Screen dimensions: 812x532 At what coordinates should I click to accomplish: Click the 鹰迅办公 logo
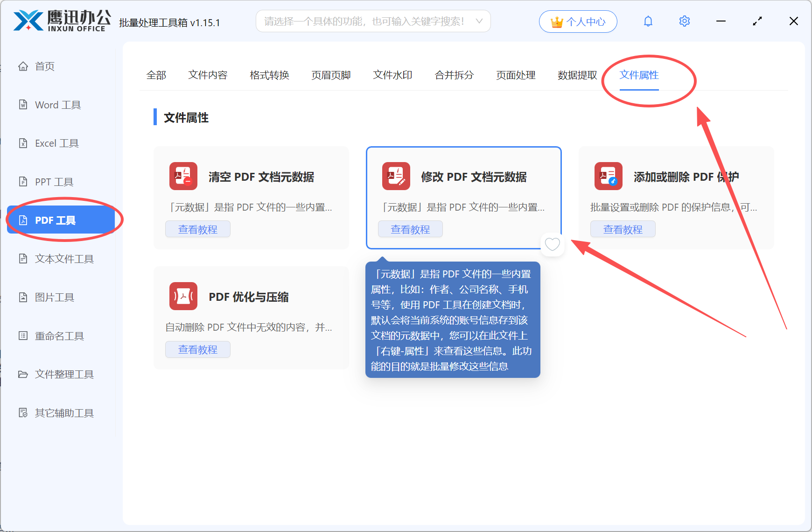pyautogui.click(x=61, y=21)
